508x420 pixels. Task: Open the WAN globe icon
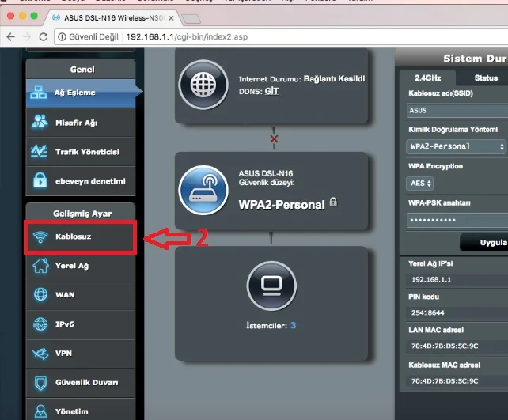[40, 295]
